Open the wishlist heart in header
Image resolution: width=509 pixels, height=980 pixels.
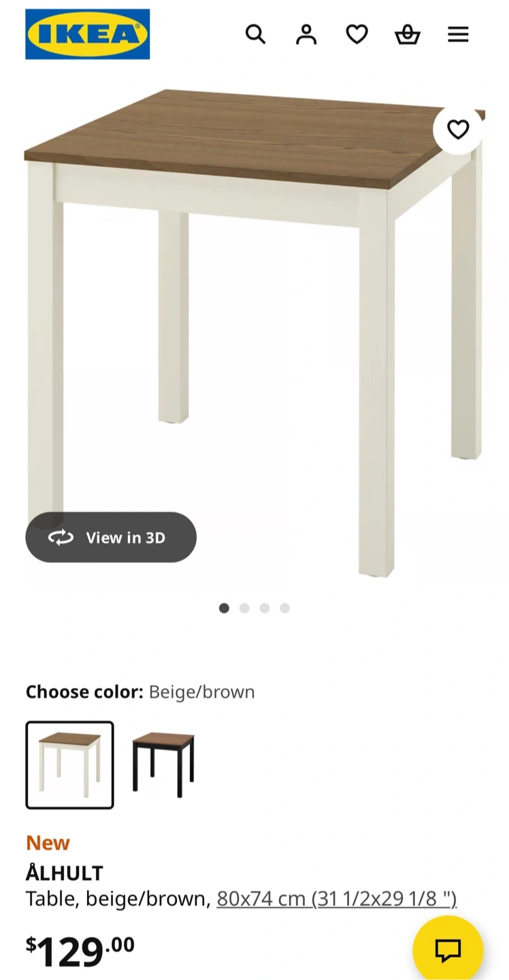coord(357,34)
